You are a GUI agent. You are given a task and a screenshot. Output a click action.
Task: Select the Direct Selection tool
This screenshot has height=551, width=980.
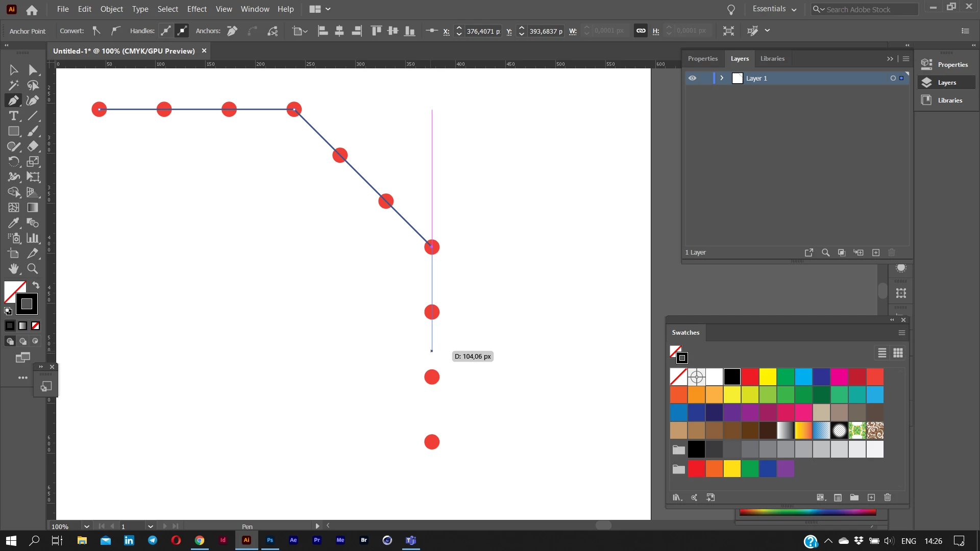pyautogui.click(x=33, y=70)
